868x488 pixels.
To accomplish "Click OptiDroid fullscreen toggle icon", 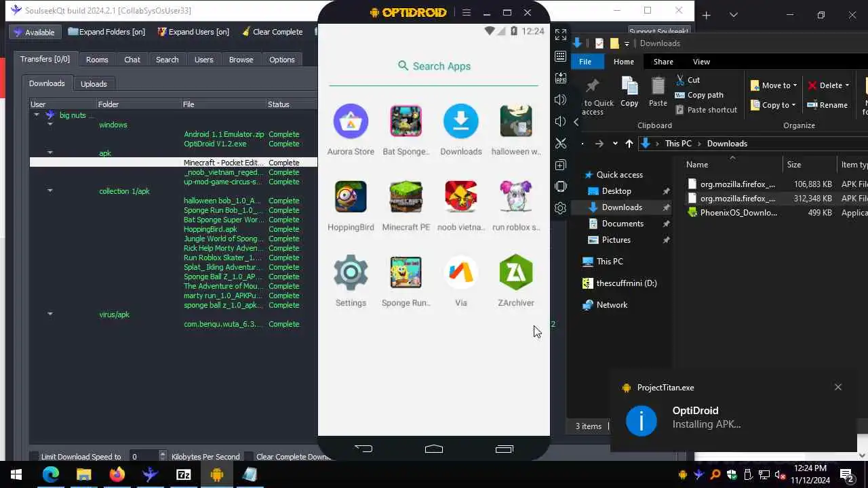I will [x=560, y=34].
